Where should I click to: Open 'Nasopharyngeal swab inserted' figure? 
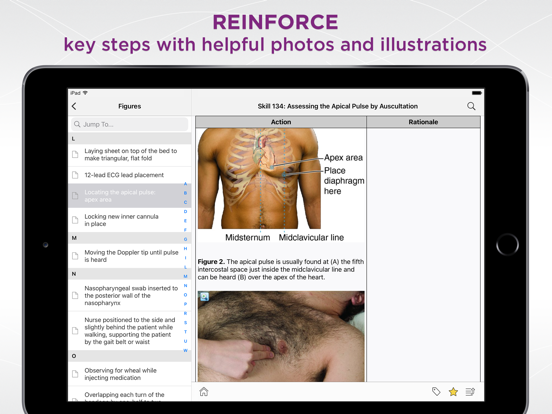130,295
